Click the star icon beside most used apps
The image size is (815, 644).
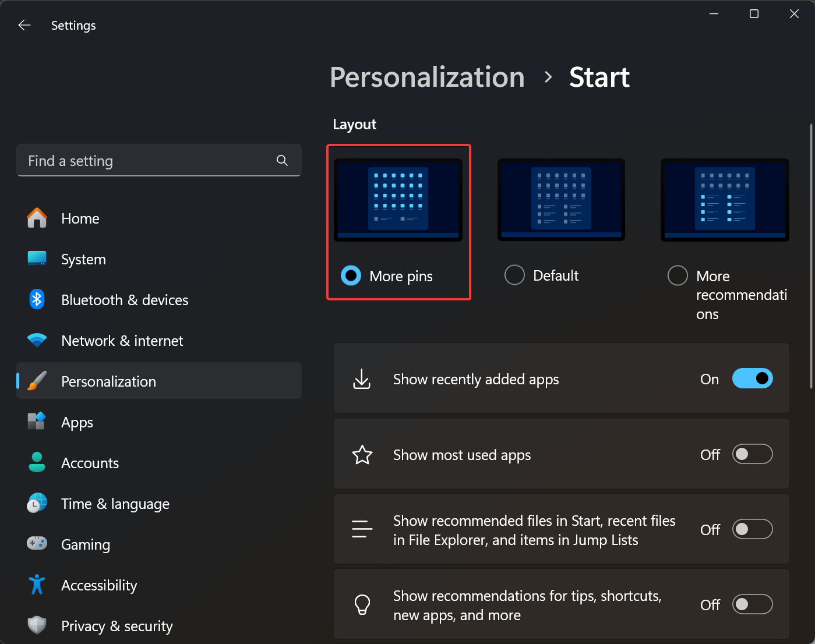point(362,455)
